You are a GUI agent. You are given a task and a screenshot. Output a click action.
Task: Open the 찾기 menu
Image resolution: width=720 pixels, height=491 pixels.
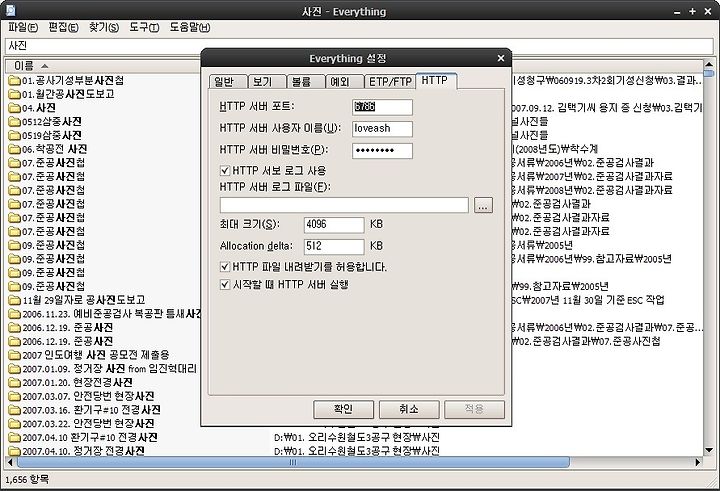click(104, 28)
